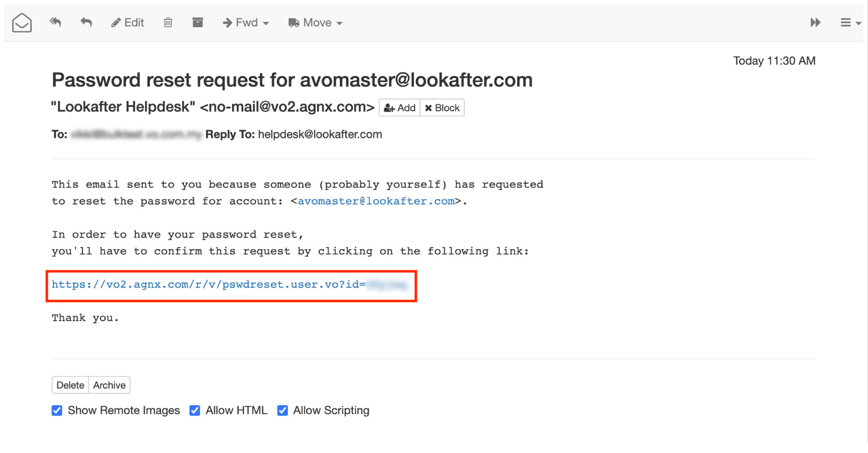Open the Move dropdown menu
Screen dimensions: 868x453
[316, 23]
